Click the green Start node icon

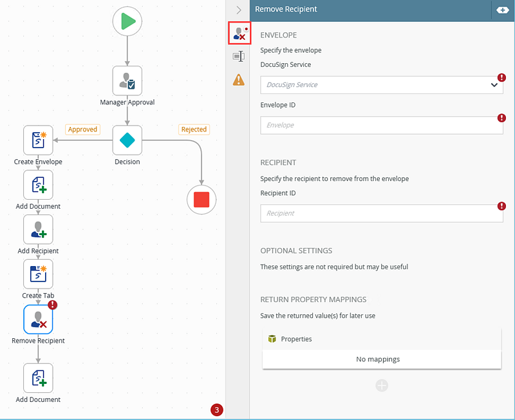[127, 21]
